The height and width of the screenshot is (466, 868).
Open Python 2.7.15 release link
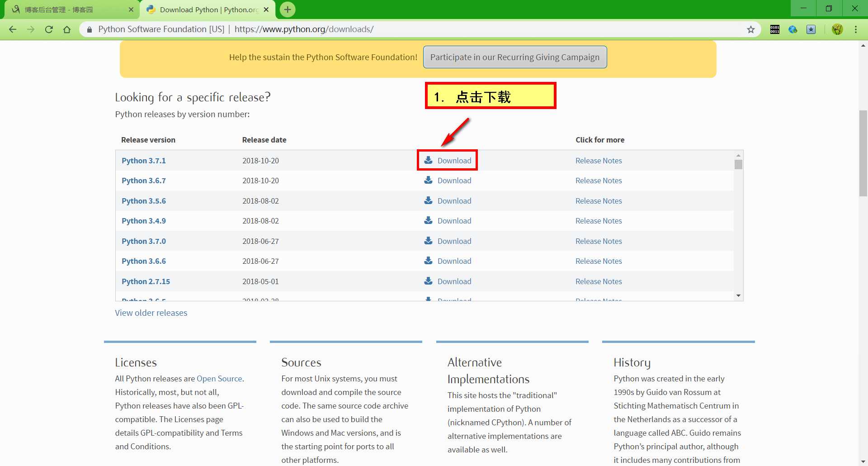coord(146,281)
